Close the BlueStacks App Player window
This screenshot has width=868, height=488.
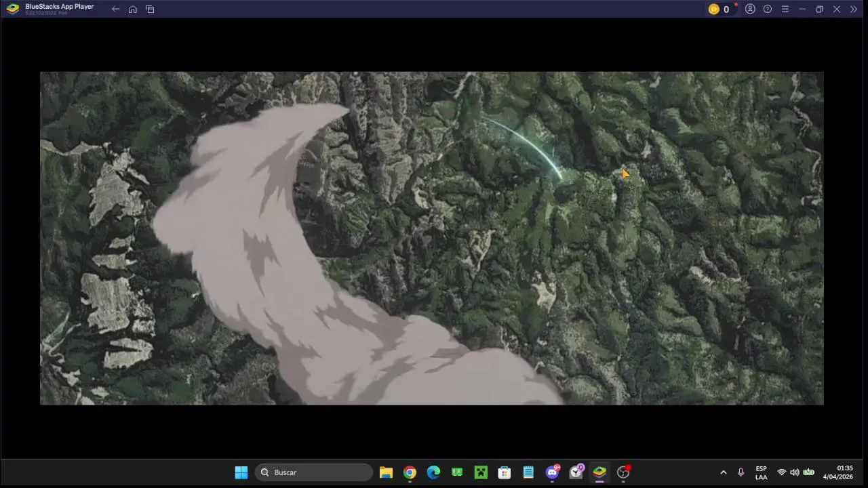(837, 9)
